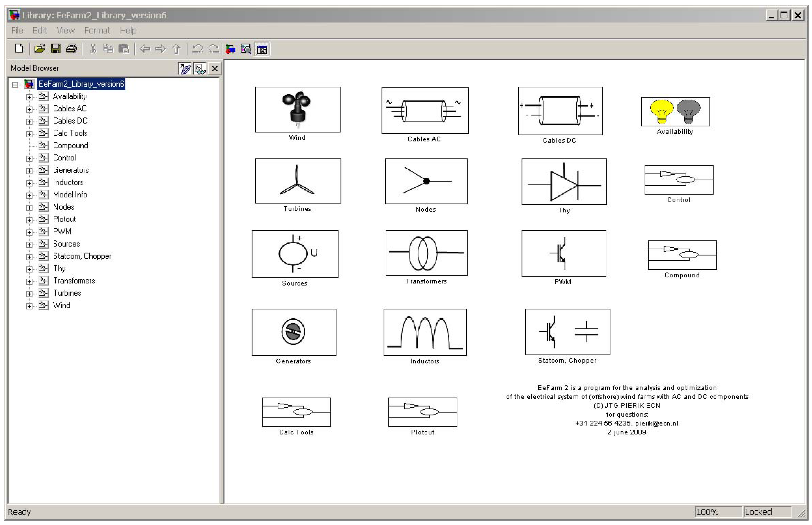Select the Nodes block
Screen dimensions: 812x525
426,181
